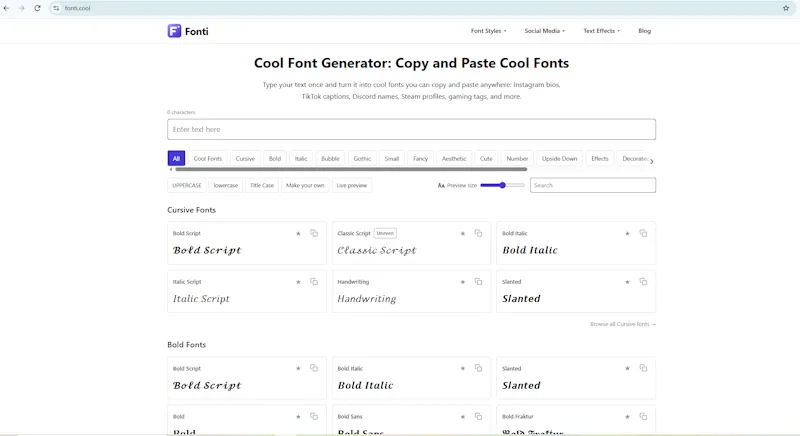
Task: Select the Cursive category
Action: 245,159
